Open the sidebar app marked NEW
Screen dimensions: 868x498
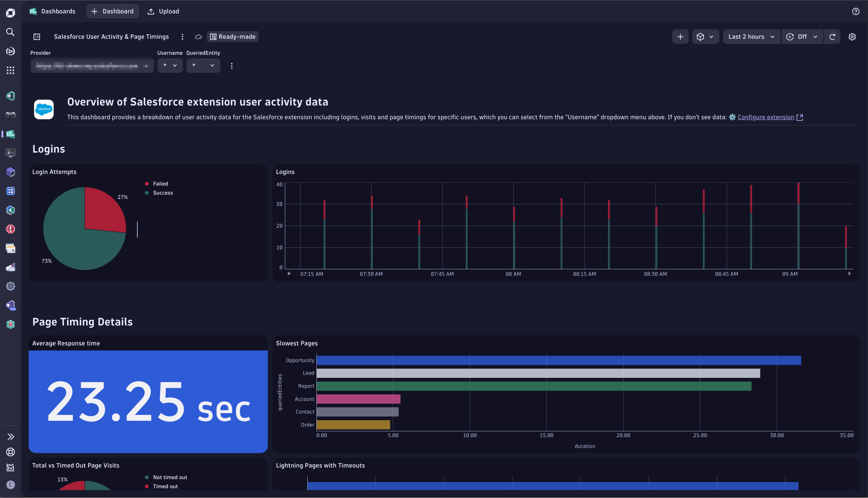click(11, 306)
